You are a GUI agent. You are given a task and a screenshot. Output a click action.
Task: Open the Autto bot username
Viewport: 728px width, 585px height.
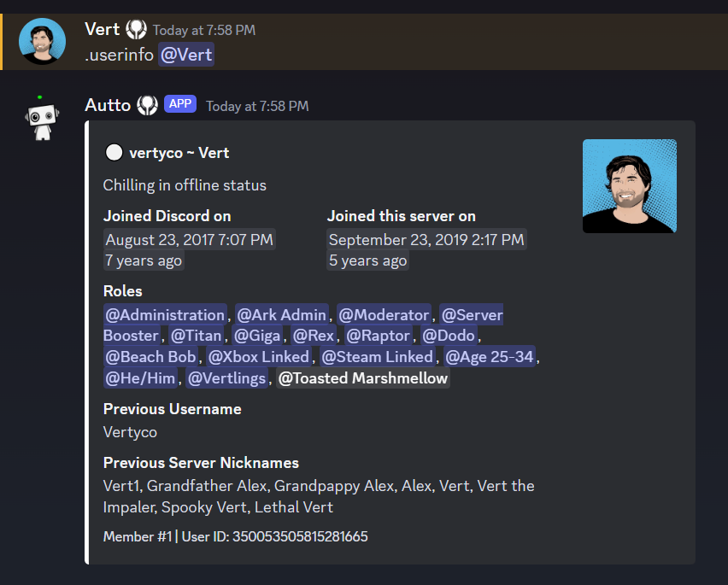click(108, 105)
